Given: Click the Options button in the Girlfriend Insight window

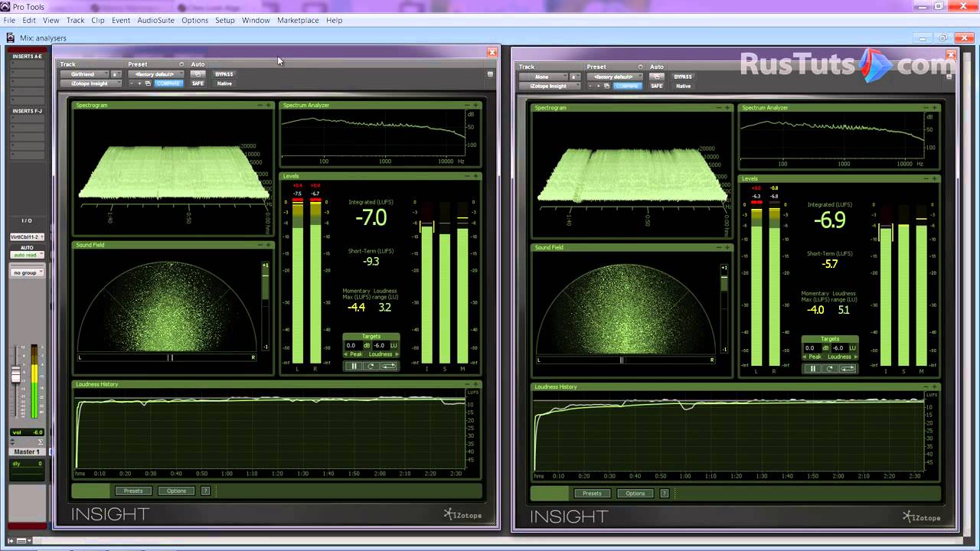Looking at the screenshot, I should 177,491.
